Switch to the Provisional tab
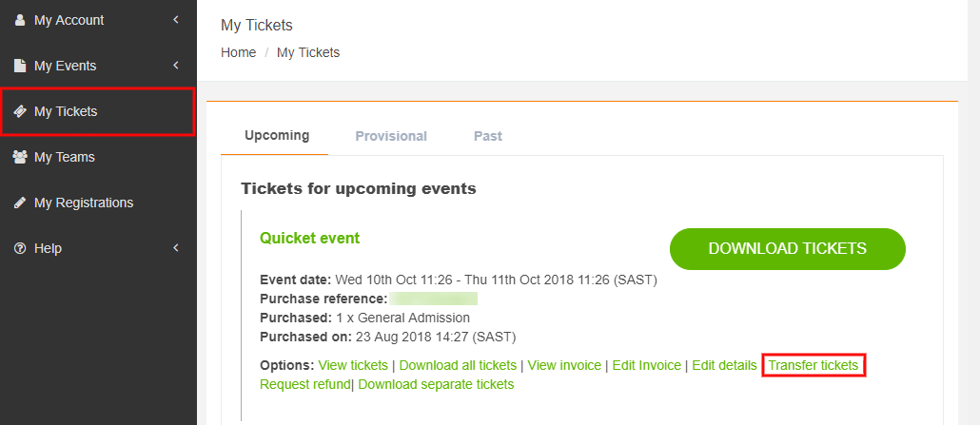Image resolution: width=980 pixels, height=425 pixels. (391, 136)
